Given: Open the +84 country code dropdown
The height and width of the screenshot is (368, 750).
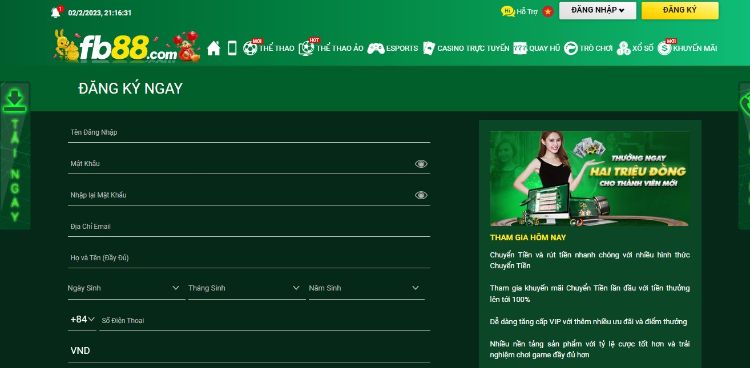Looking at the screenshot, I should click(82, 319).
